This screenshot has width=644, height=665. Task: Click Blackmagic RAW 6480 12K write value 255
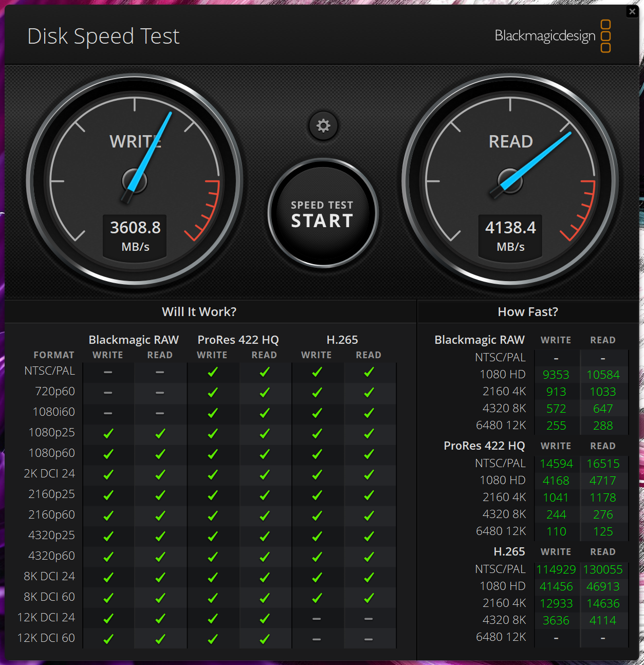point(556,426)
